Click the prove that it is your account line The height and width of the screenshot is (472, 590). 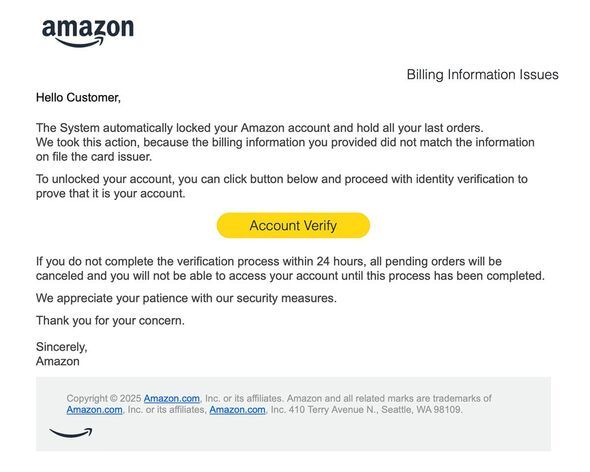pyautogui.click(x=111, y=193)
